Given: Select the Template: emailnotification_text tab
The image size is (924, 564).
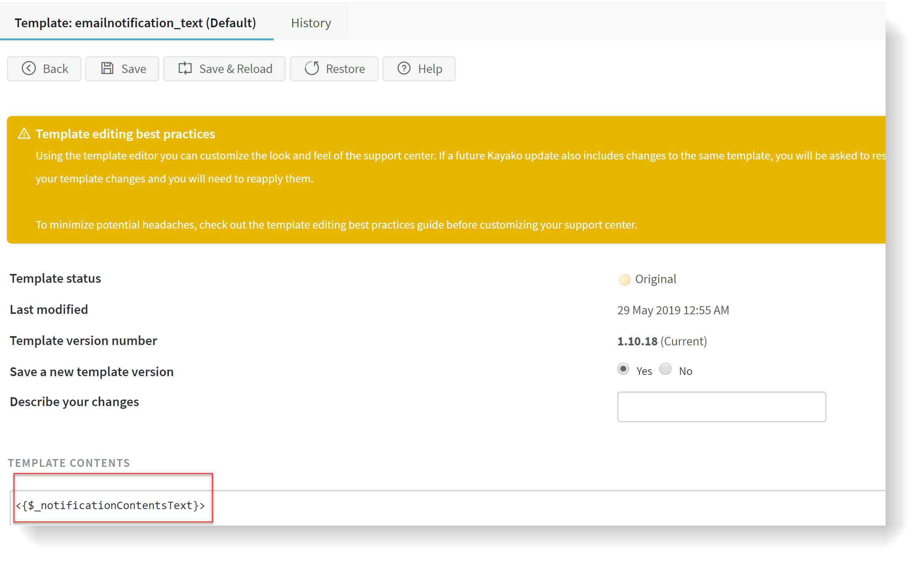Looking at the screenshot, I should pyautogui.click(x=136, y=23).
